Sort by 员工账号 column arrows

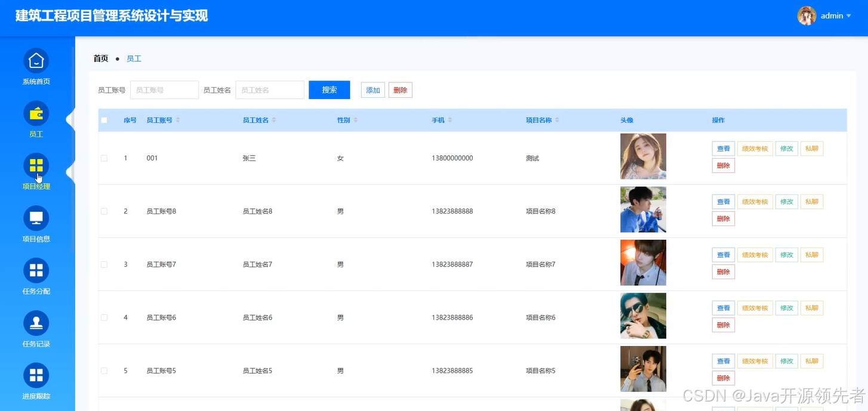[178, 120]
